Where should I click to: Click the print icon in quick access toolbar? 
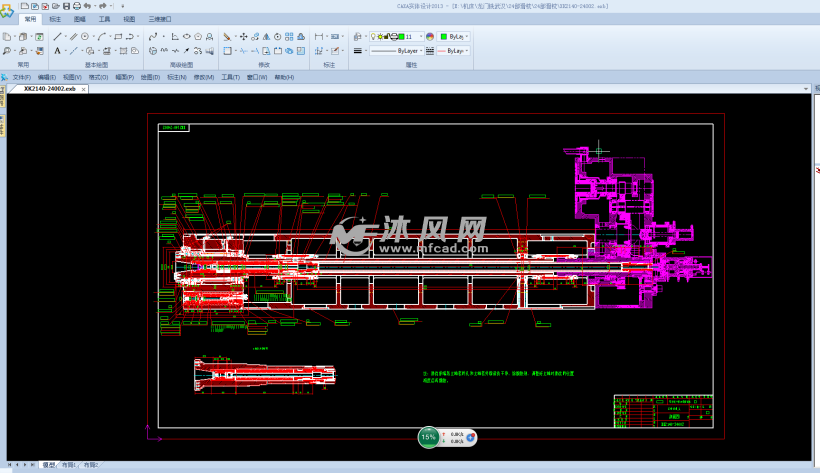[x=77, y=6]
